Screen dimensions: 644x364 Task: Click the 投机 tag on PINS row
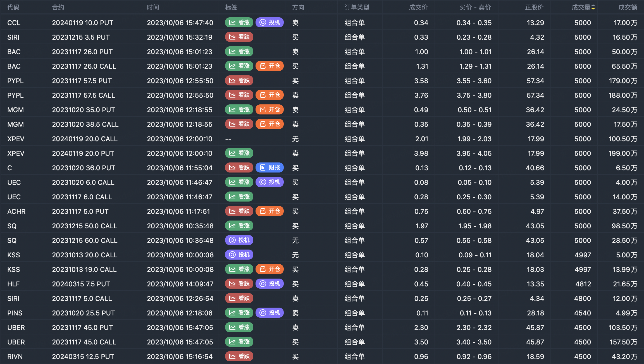click(269, 313)
